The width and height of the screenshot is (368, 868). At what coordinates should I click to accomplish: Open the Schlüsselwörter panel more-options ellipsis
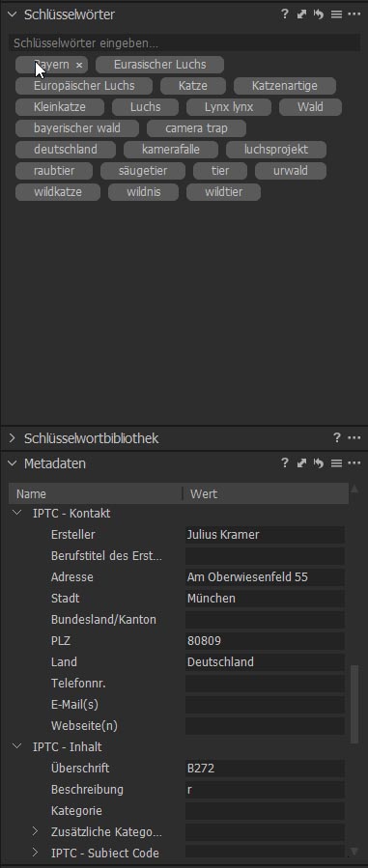[x=354, y=14]
